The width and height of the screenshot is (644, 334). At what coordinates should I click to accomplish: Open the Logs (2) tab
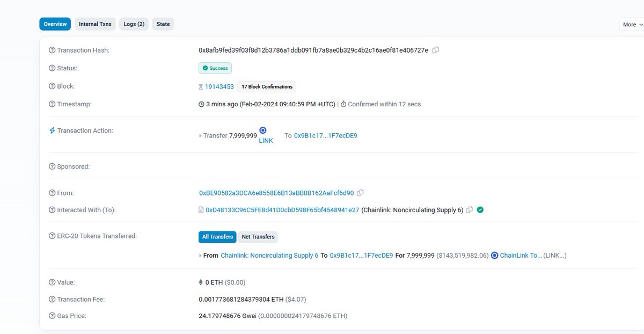click(134, 24)
